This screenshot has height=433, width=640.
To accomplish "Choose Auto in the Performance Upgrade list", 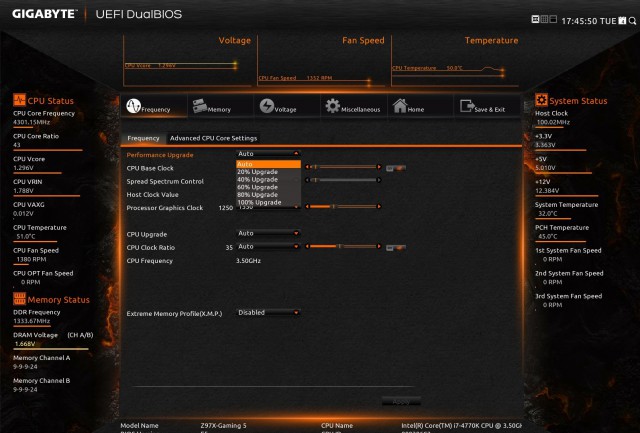I will 268,164.
